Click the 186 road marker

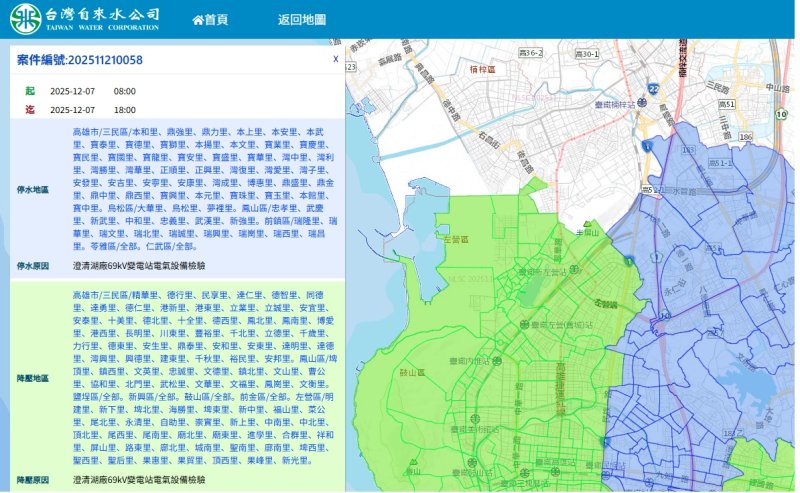[x=745, y=137]
